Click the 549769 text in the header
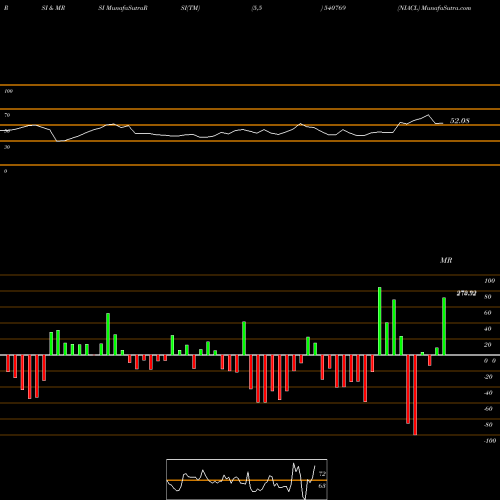 point(335,8)
